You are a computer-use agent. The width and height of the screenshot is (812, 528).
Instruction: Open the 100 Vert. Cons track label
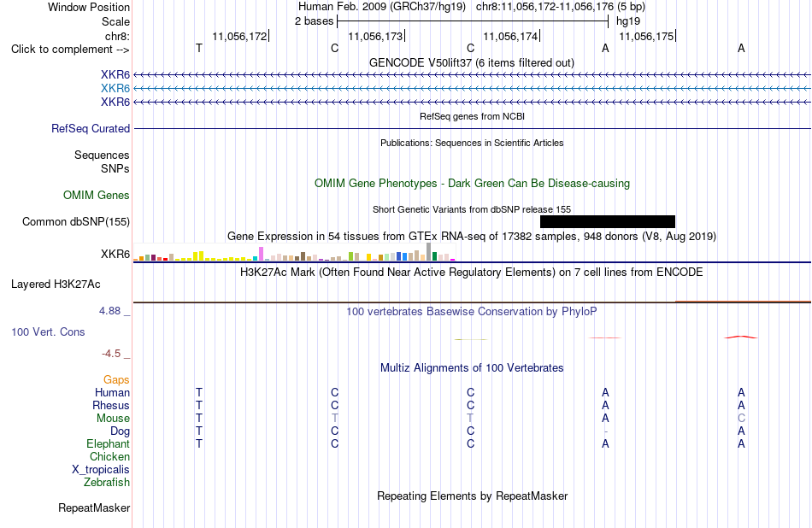tap(48, 331)
